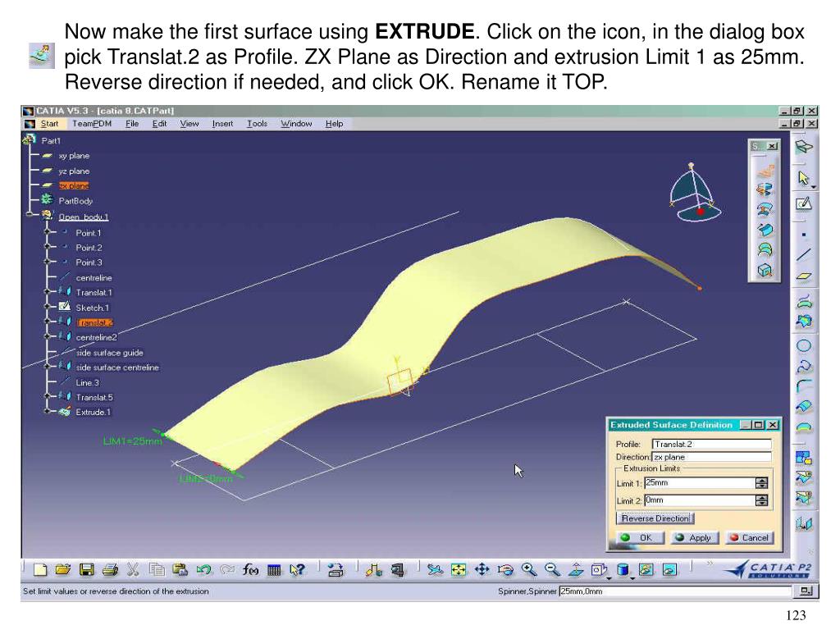Open the TeamPDM menu

(92, 124)
